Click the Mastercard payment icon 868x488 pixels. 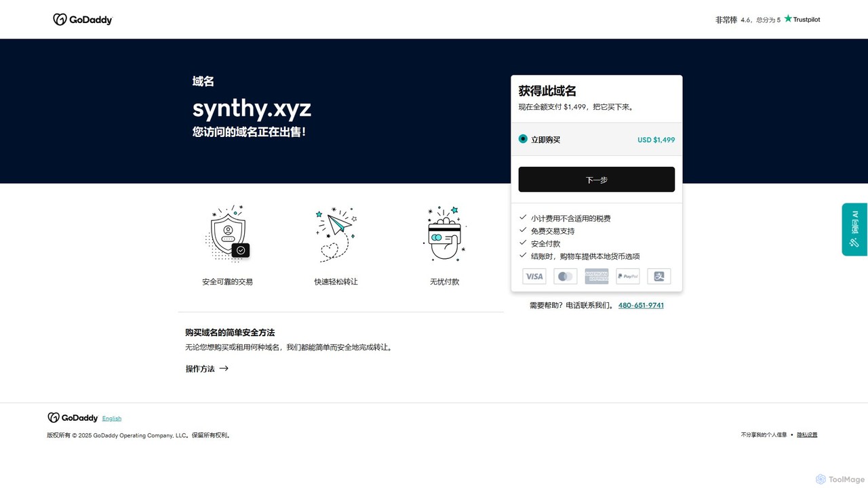pos(566,276)
